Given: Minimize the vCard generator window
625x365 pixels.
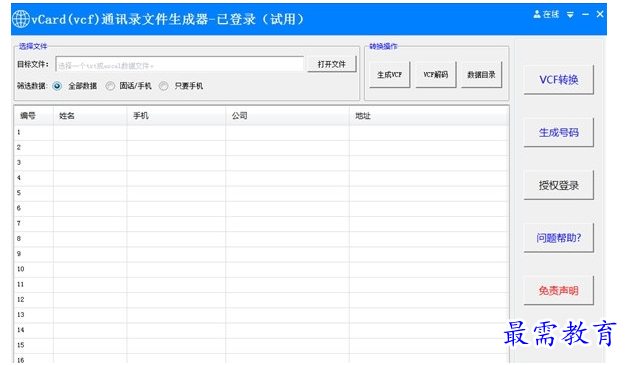Looking at the screenshot, I should pos(585,14).
